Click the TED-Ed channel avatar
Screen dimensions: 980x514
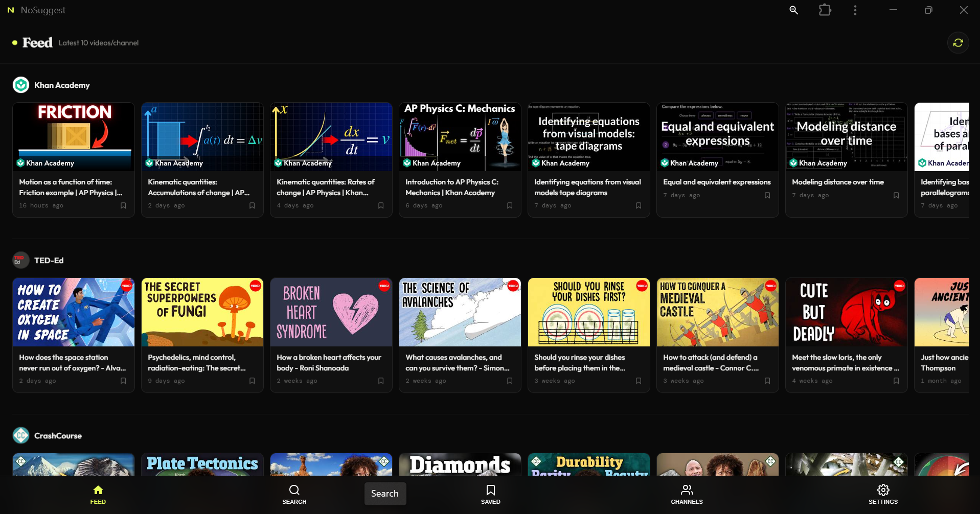[21, 261]
